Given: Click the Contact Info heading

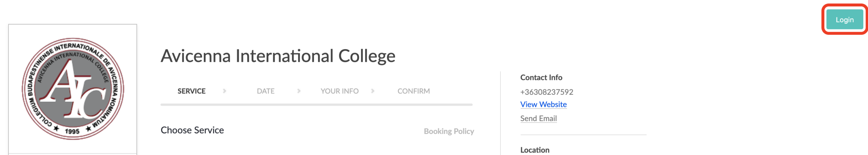Looking at the screenshot, I should (x=541, y=77).
